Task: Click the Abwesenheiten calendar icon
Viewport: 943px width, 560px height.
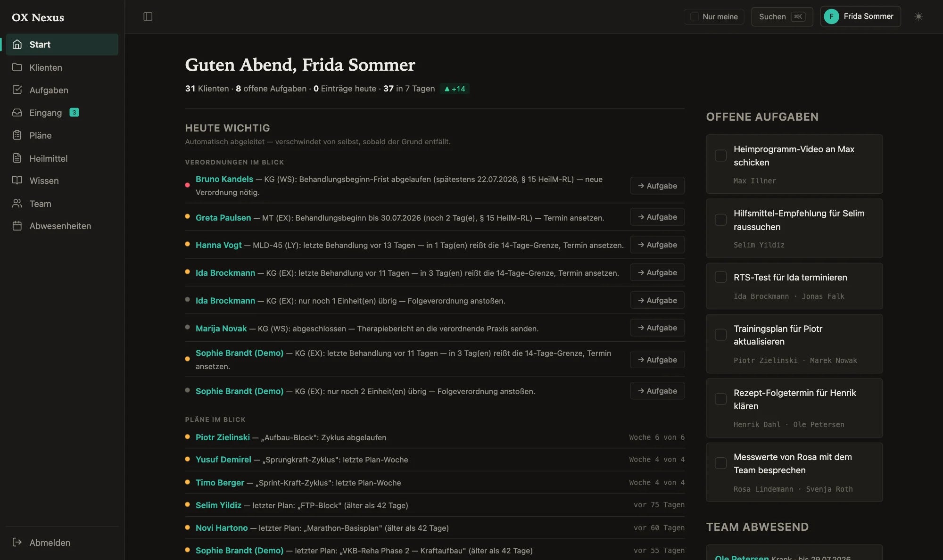Action: coord(17,226)
